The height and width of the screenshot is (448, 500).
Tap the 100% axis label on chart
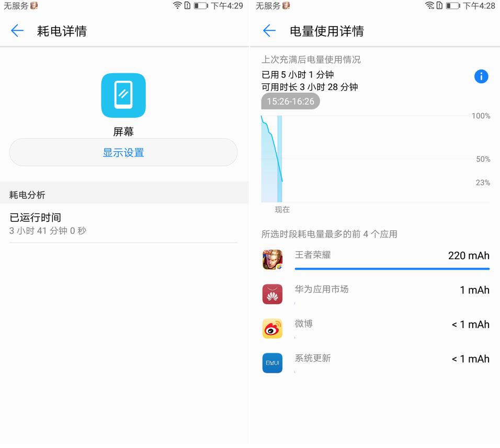point(480,116)
